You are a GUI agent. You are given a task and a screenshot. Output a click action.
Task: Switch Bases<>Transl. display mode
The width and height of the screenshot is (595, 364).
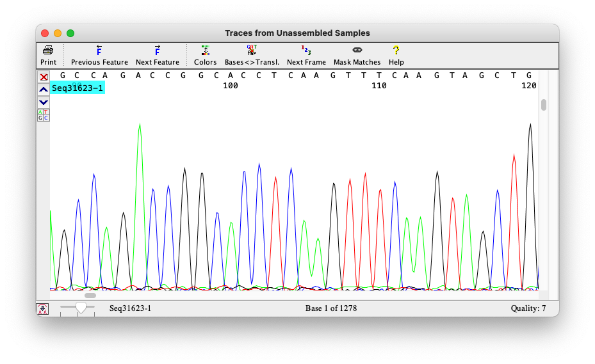coord(252,51)
